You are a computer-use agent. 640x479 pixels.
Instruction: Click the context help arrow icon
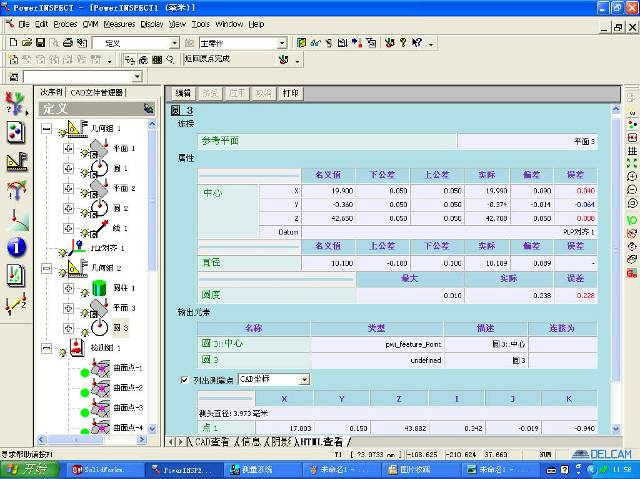pos(416,42)
